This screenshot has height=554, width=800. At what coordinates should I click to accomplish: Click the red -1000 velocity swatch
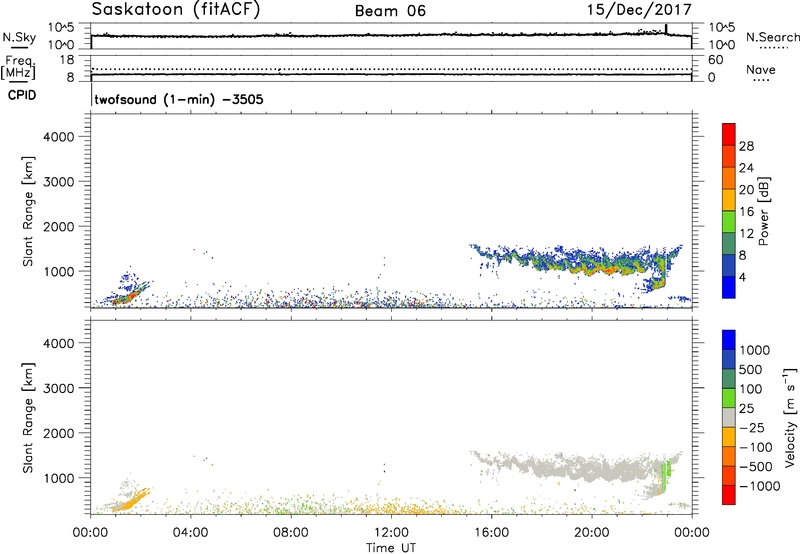click(729, 495)
